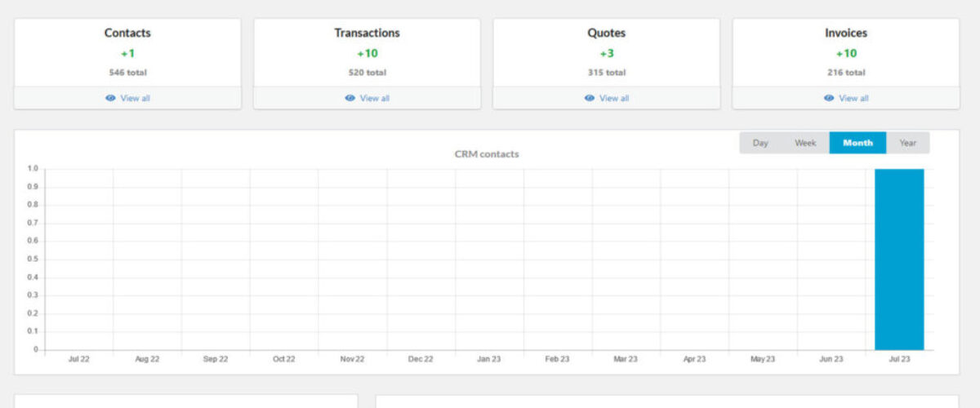980x408 pixels.
Task: Open View all link for Transactions
Action: pyautogui.click(x=374, y=98)
